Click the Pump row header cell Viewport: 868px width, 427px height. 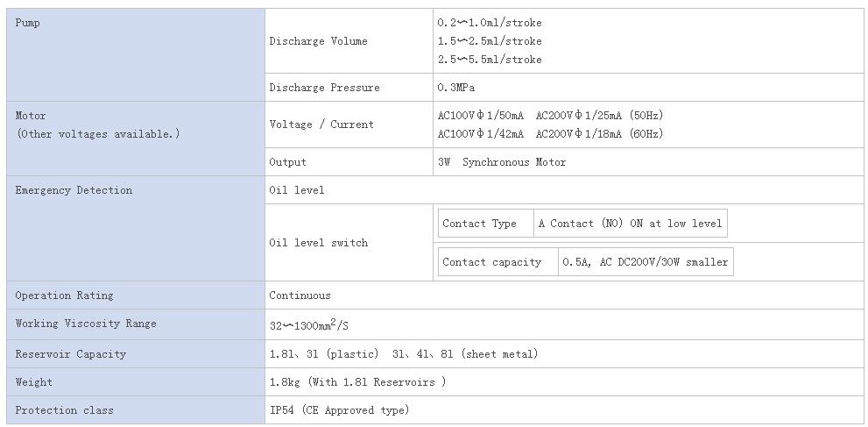136,54
